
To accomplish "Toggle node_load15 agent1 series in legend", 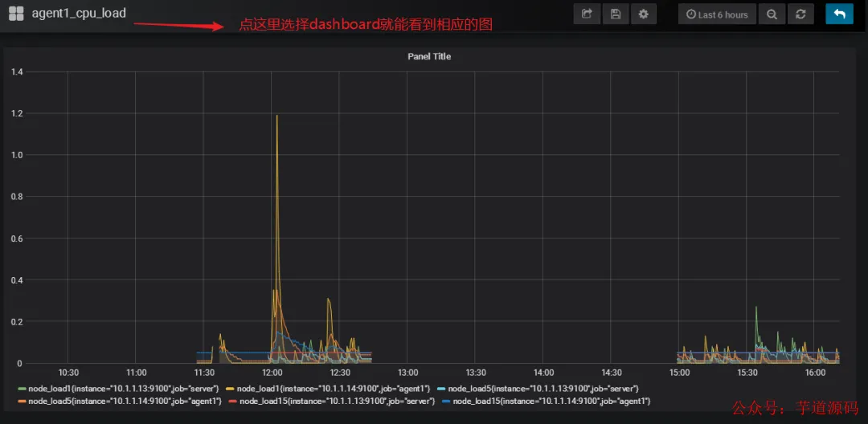I will 551,401.
